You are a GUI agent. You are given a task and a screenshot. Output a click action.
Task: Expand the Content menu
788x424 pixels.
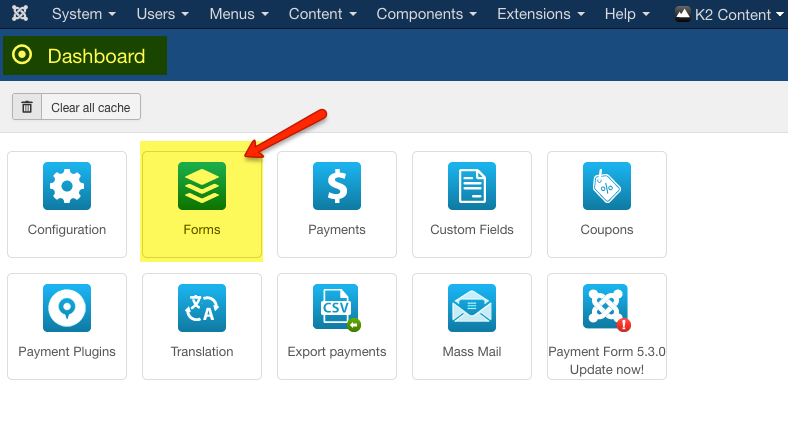click(x=323, y=14)
